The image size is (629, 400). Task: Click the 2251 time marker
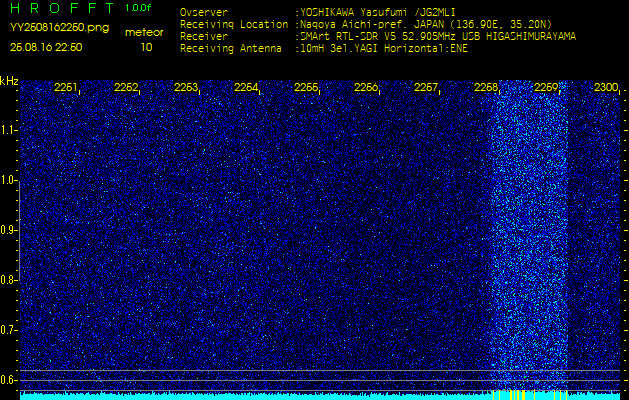pyautogui.click(x=66, y=87)
